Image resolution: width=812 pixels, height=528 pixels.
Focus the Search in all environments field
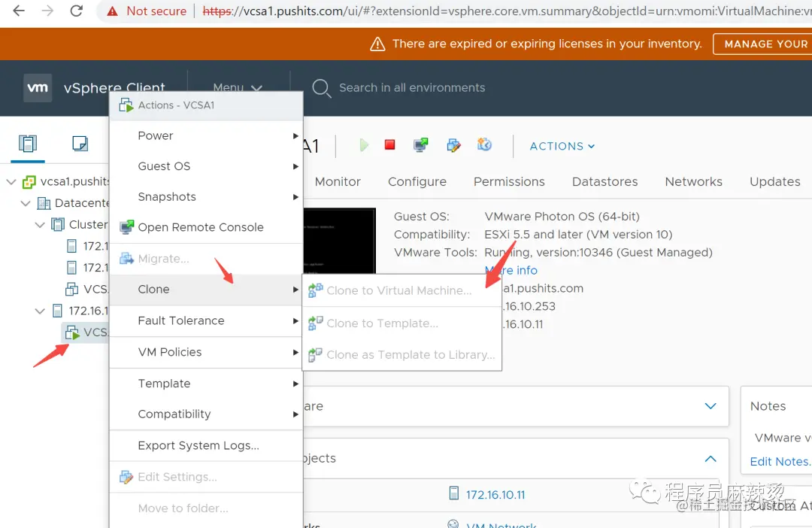coord(412,87)
